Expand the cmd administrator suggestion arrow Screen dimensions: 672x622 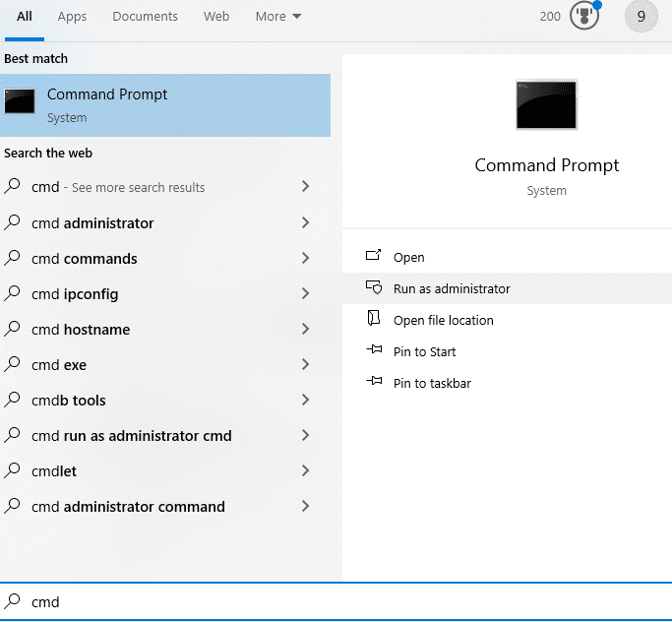click(x=305, y=223)
